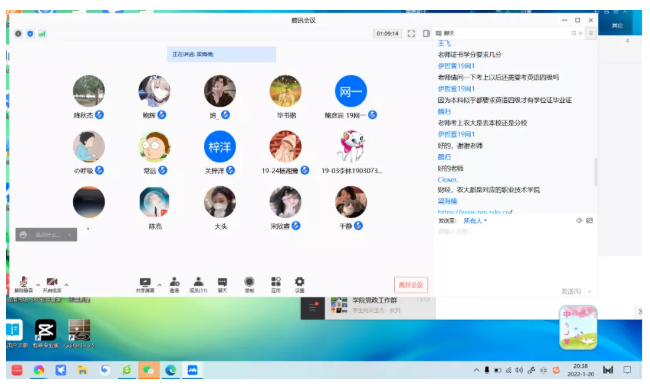Unmute the microphone in the meeting toolbar
The height and width of the screenshot is (386, 650).
(x=24, y=284)
